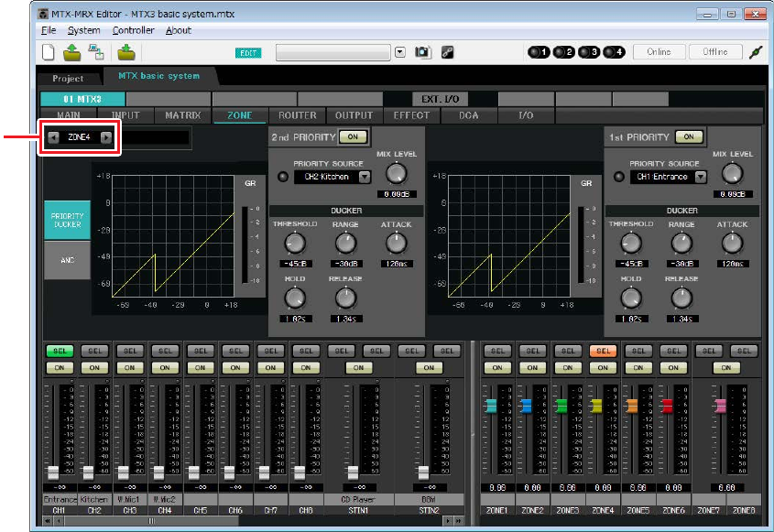The width and height of the screenshot is (774, 532).
Task: Turn off the ON button for CH1 Entrance
Action: (x=58, y=367)
